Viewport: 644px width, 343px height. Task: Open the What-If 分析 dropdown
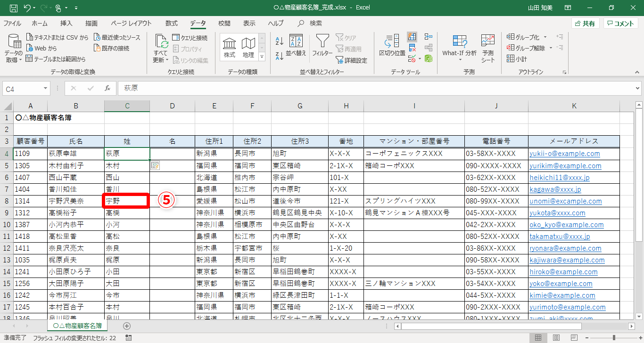pyautogui.click(x=459, y=49)
